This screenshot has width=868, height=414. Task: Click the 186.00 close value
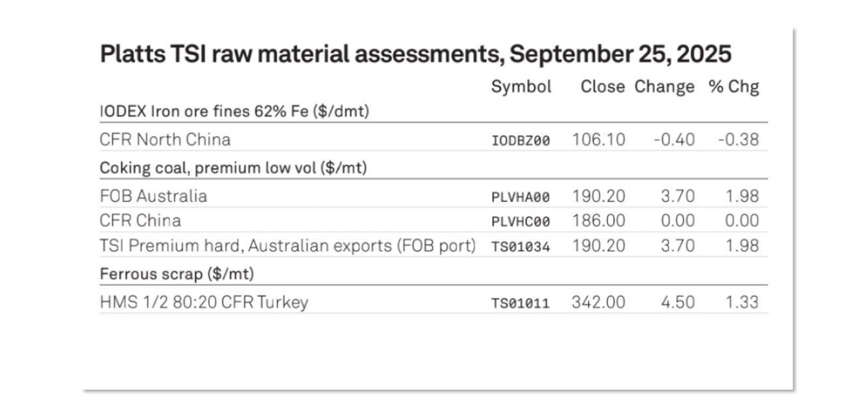tap(599, 221)
